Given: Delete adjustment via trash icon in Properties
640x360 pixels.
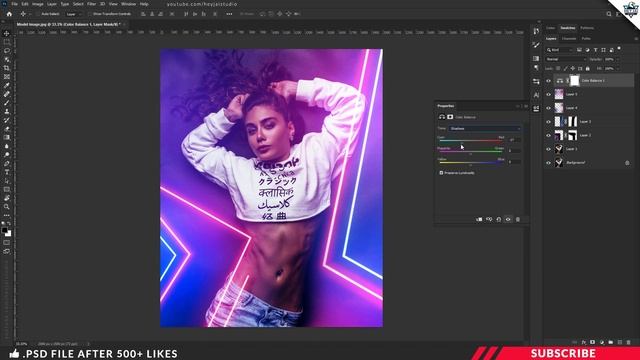Looking at the screenshot, I should coord(518,219).
